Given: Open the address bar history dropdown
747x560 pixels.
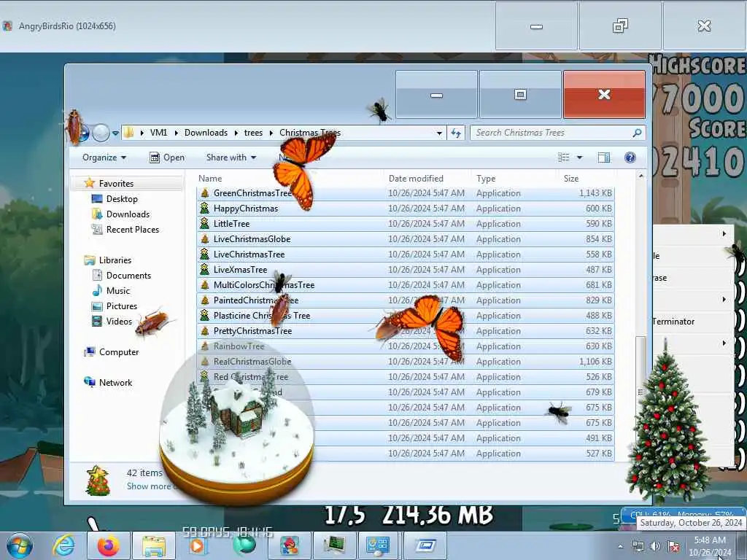Looking at the screenshot, I should [x=438, y=133].
